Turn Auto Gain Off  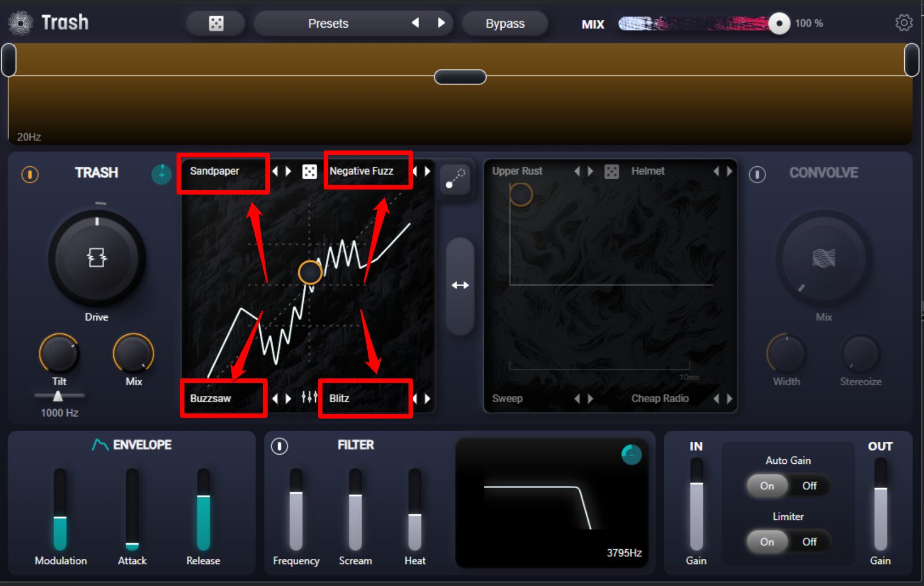point(809,486)
